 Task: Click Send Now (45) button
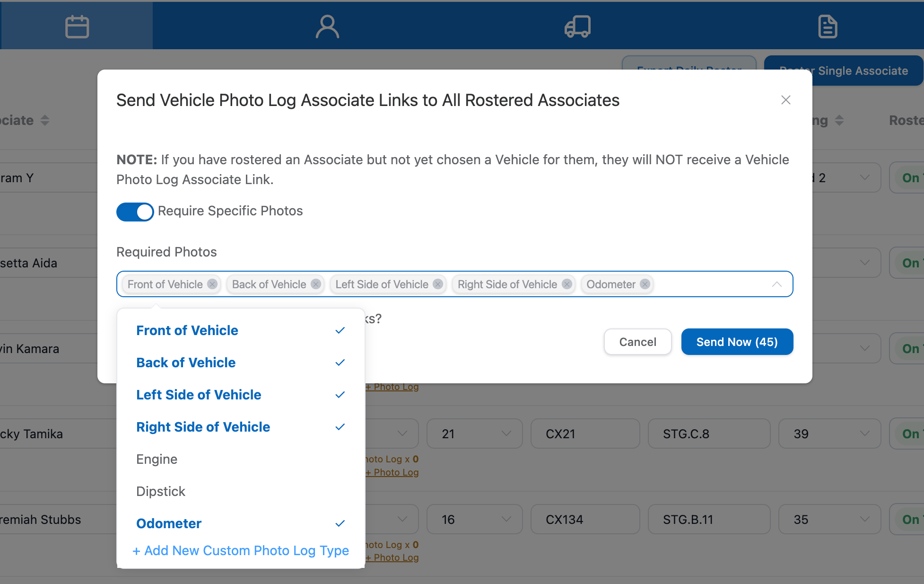tap(737, 342)
